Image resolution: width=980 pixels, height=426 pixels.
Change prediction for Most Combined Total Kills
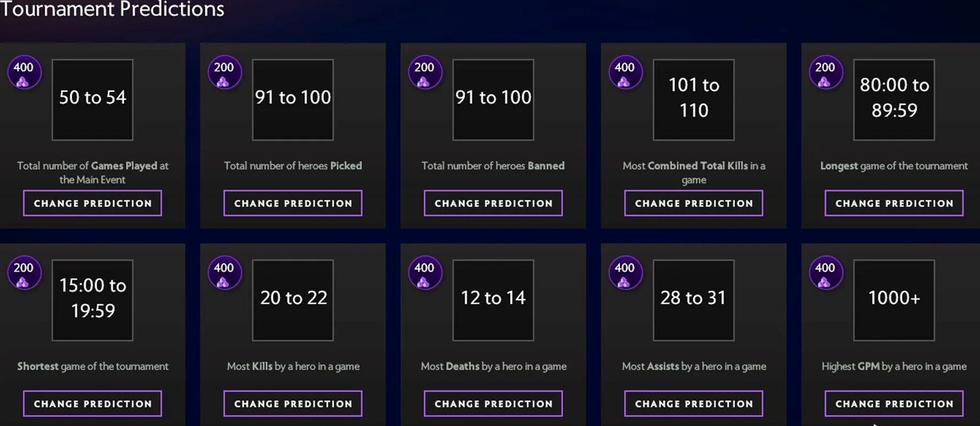point(694,203)
